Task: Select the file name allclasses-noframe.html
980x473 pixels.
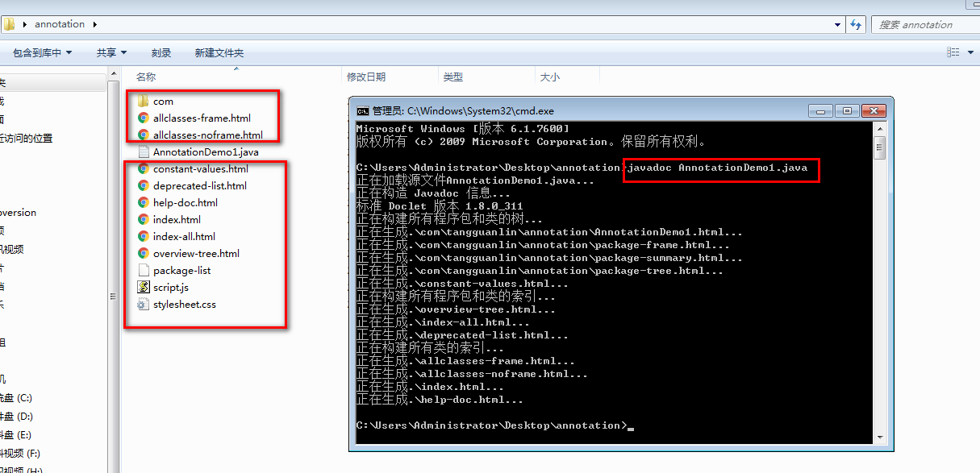Action: click(x=208, y=135)
